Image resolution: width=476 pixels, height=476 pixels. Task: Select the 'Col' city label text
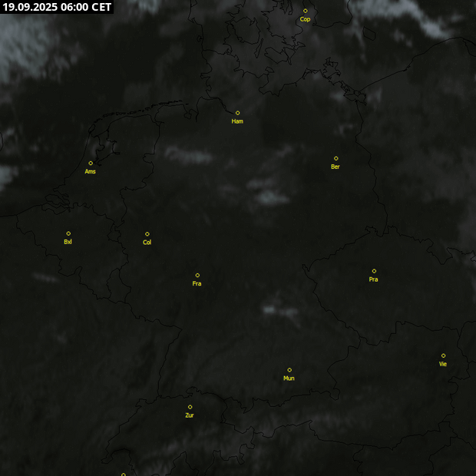147,243
